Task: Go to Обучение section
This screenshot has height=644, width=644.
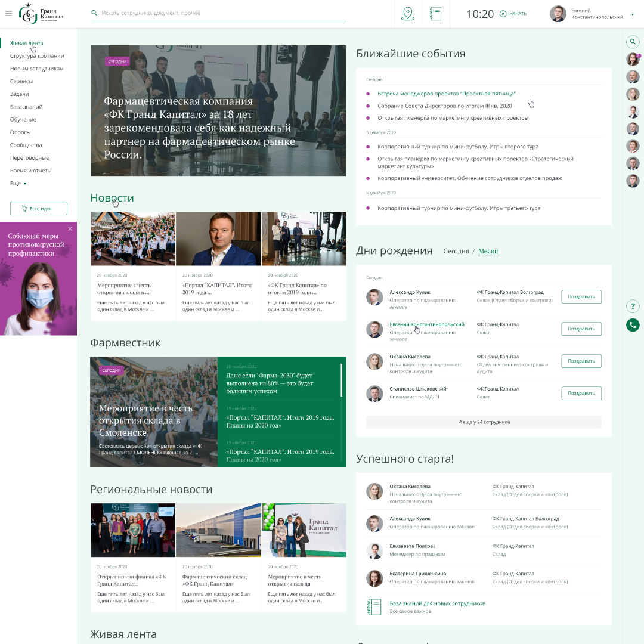Action: click(23, 119)
